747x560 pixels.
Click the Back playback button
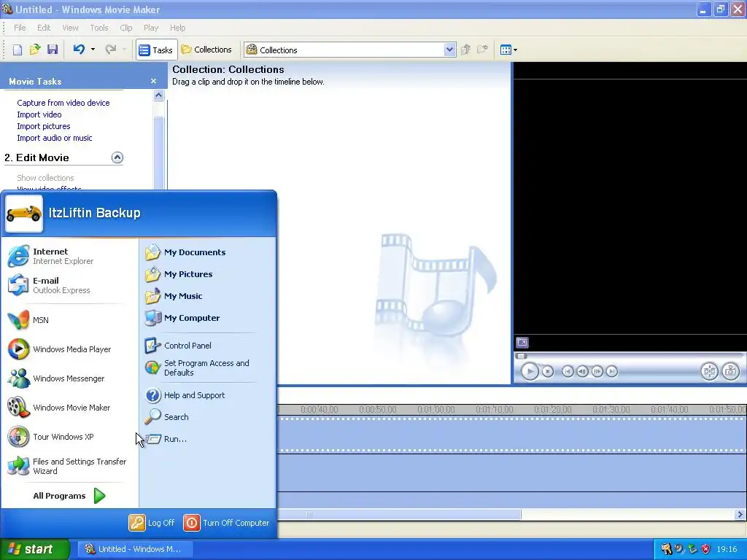tap(568, 371)
